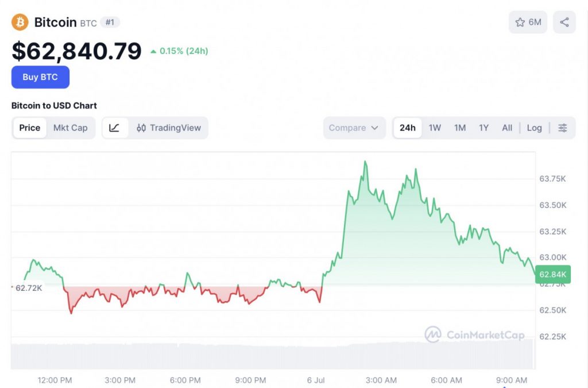588x388 pixels.
Task: Open chart settings sliders icon
Action: pyautogui.click(x=563, y=128)
